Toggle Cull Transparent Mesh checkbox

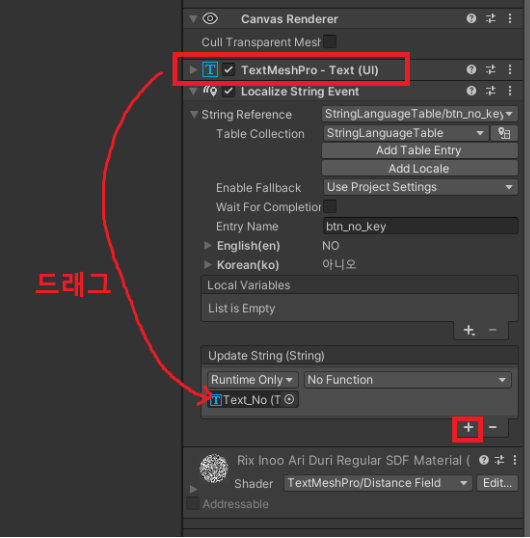click(330, 42)
